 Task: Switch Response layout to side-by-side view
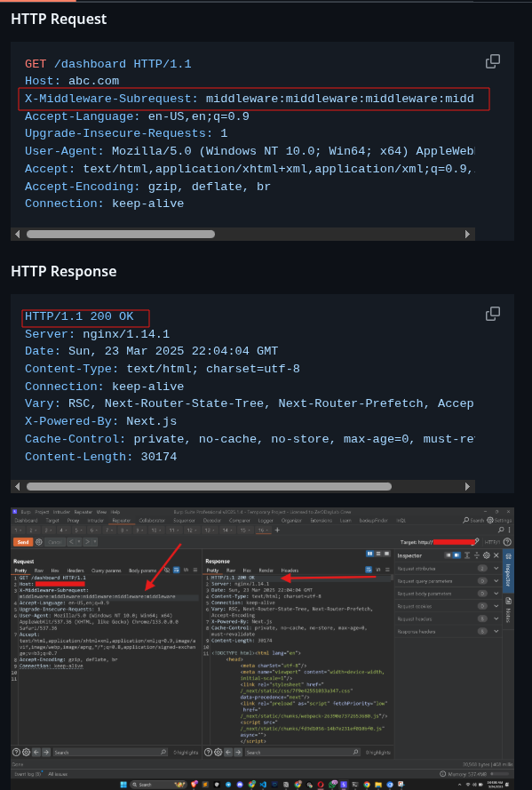(x=370, y=554)
